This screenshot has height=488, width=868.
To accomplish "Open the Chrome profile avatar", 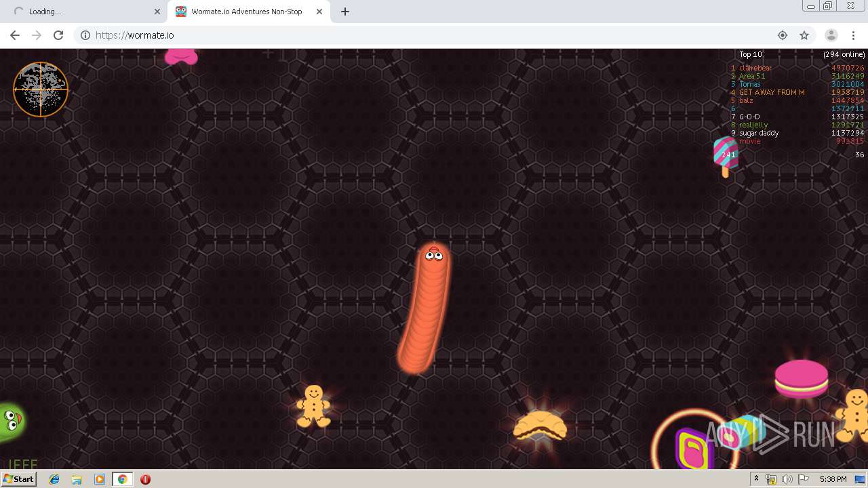I will (x=831, y=35).
